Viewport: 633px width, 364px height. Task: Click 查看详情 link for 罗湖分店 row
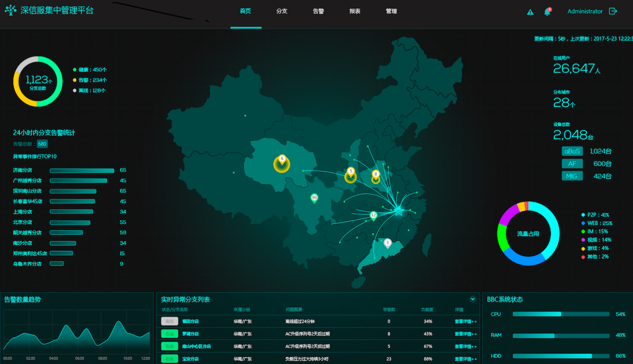point(465,334)
